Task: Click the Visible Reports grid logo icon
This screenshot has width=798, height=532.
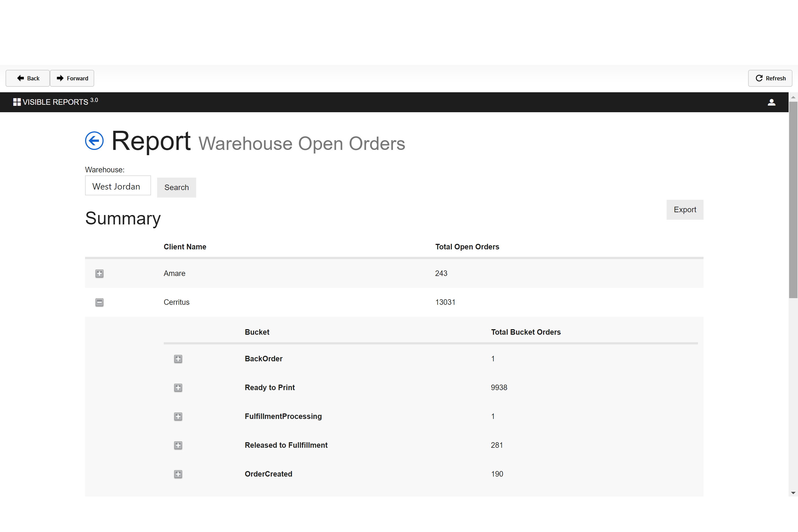Action: [17, 102]
